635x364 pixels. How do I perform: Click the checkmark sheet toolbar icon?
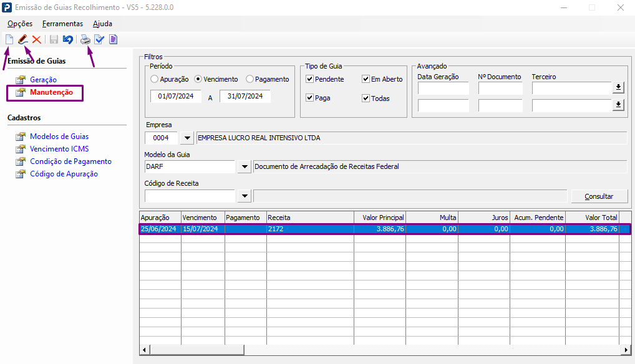pyautogui.click(x=99, y=39)
